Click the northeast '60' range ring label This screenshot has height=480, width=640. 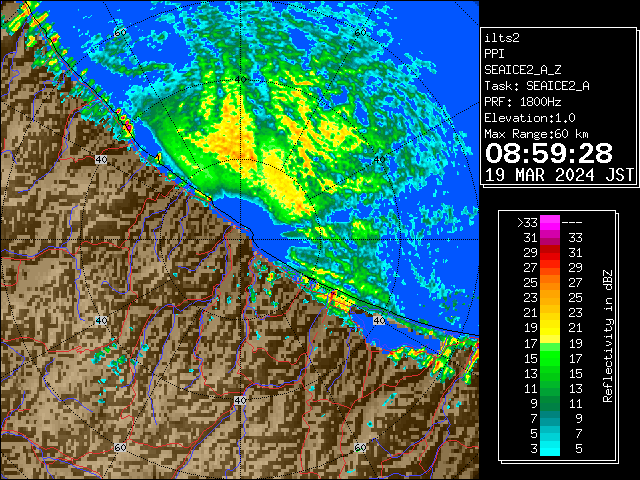[360, 33]
